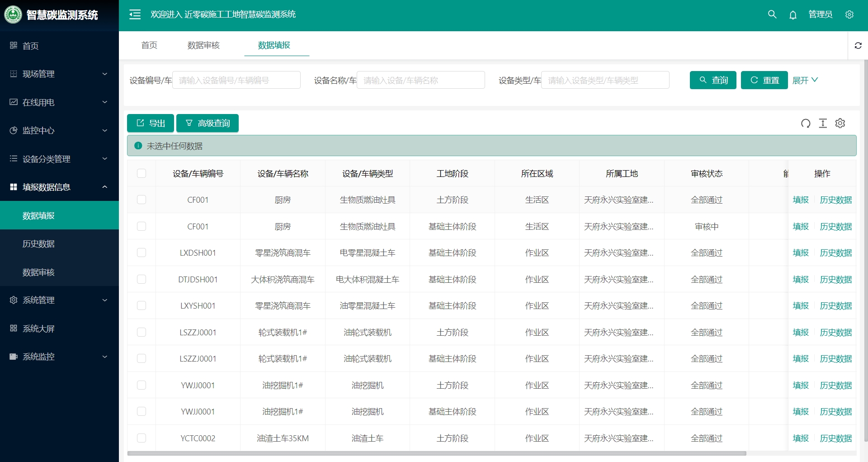Toggle the select-all header checkbox
The image size is (868, 462).
pos(142,173)
